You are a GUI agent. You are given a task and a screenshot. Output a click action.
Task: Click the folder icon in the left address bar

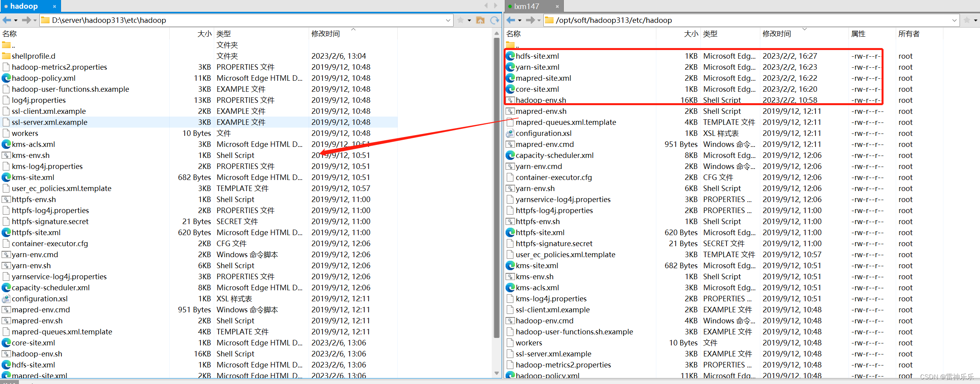[44, 20]
